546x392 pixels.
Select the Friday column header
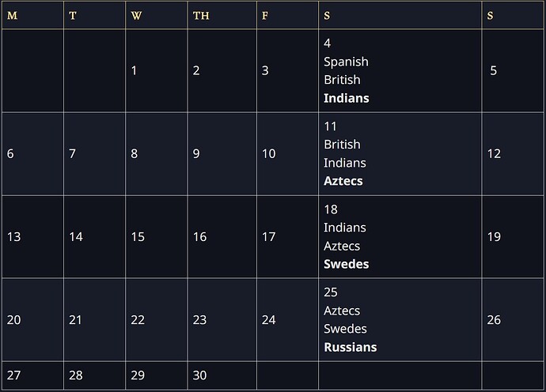tap(265, 16)
